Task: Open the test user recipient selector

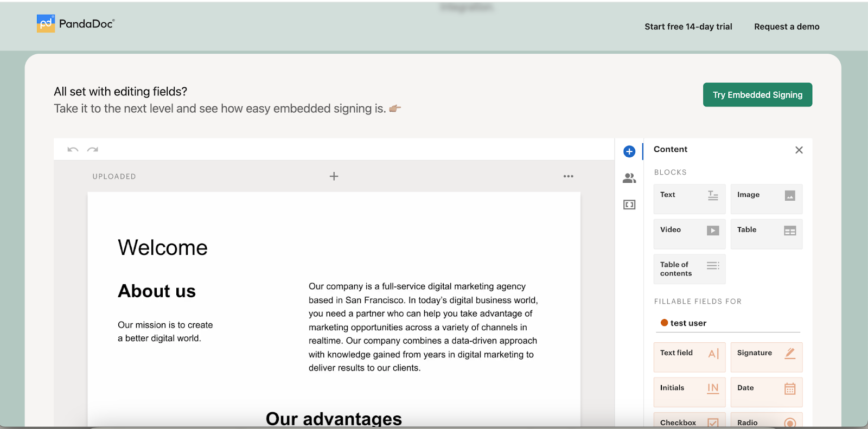Action: [727, 323]
